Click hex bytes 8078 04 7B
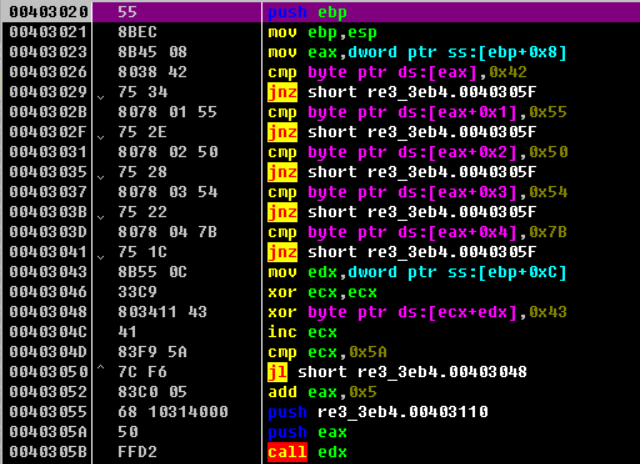This screenshot has width=640, height=464. coord(167,232)
